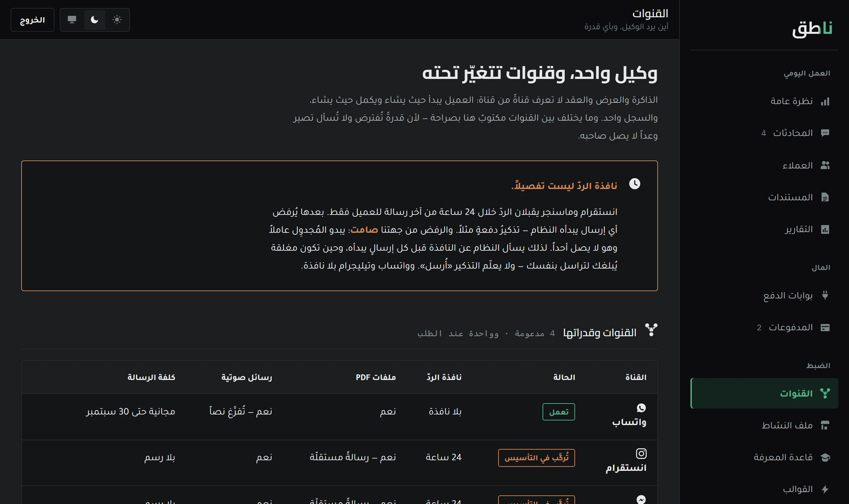Open ملف النشاط via its storefront icon
The image size is (849, 504).
point(825,425)
